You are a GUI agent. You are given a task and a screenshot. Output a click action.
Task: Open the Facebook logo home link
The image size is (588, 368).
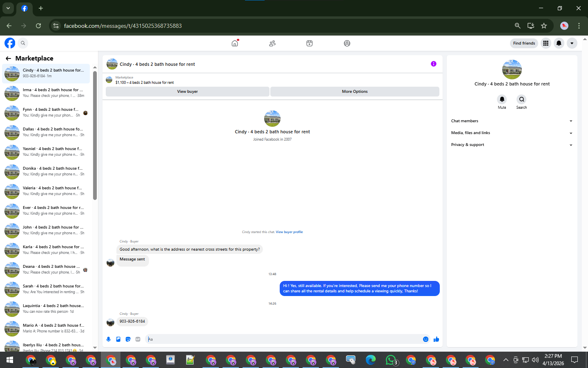tap(10, 43)
